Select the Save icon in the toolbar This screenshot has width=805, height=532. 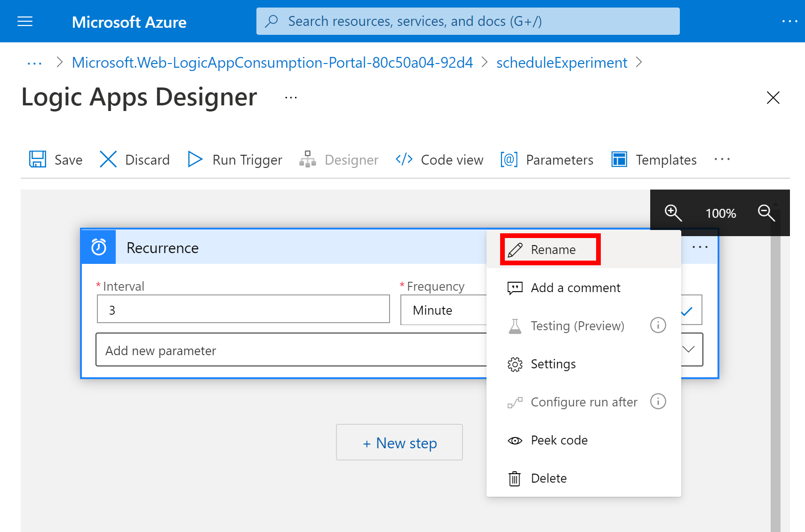[x=38, y=159]
